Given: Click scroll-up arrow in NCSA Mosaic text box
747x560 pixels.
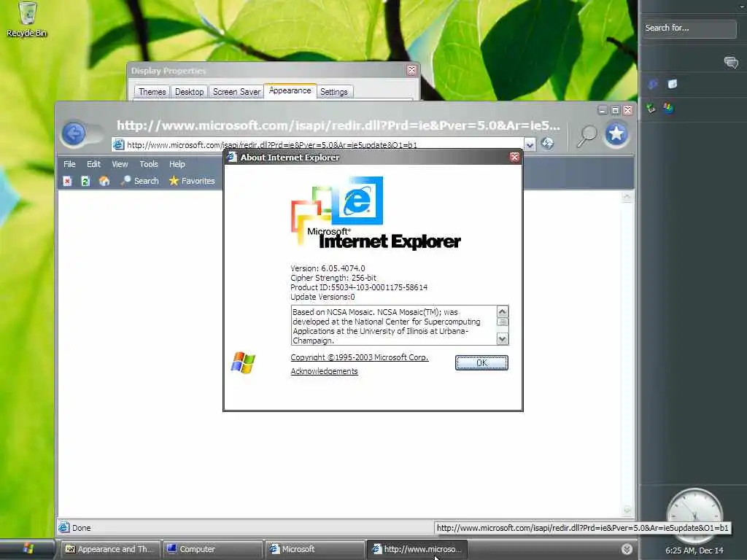Looking at the screenshot, I should (x=502, y=311).
